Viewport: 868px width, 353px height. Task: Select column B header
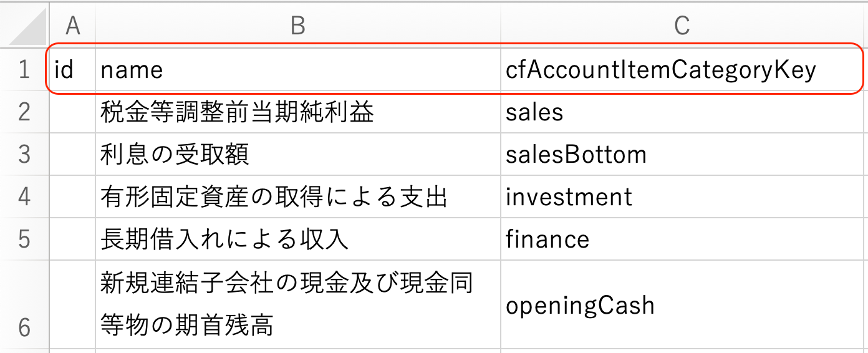pyautogui.click(x=298, y=25)
